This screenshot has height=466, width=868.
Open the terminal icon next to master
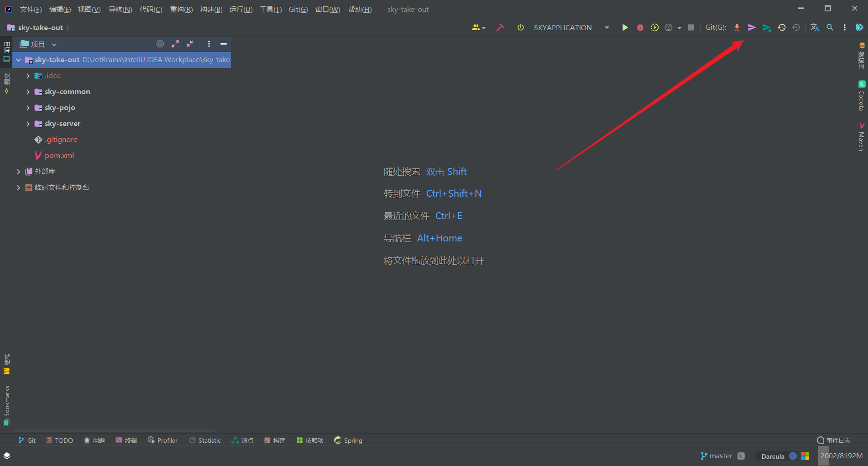pos(741,456)
